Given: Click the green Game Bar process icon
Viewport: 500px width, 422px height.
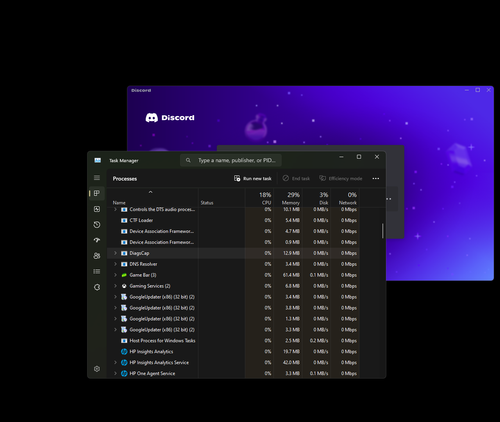Looking at the screenshot, I should [124, 275].
